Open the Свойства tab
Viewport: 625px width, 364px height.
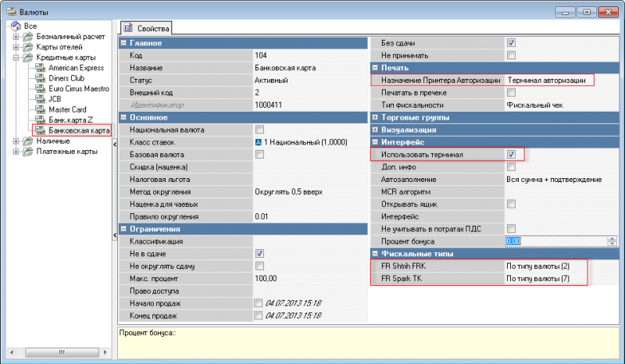147,27
